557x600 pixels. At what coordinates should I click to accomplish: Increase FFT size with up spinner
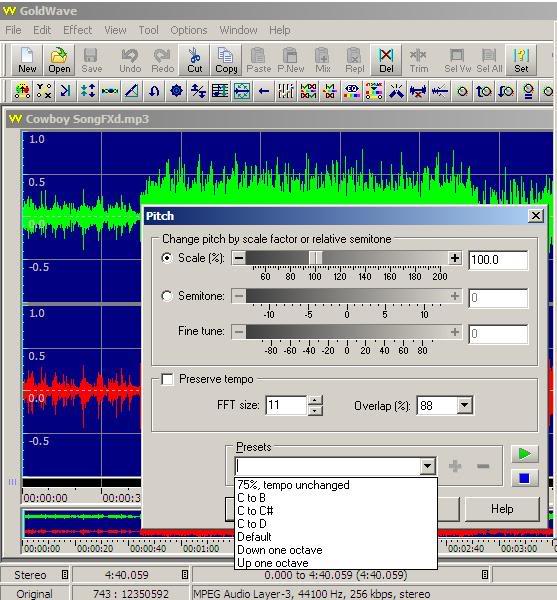pyautogui.click(x=314, y=400)
